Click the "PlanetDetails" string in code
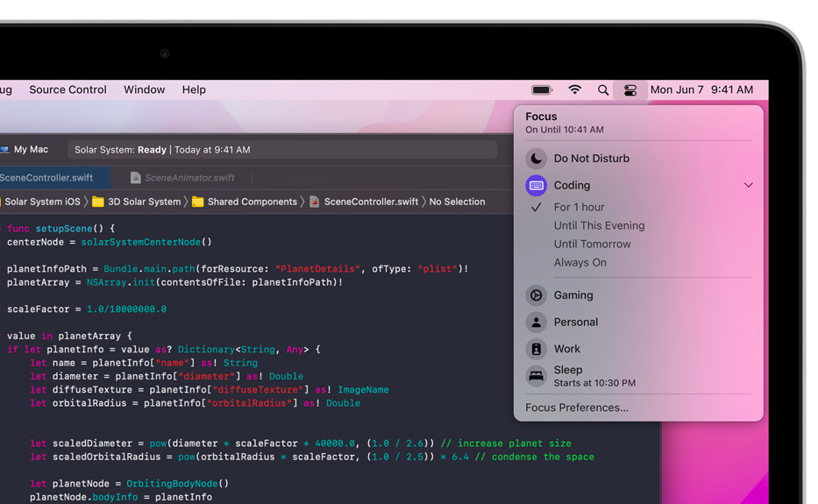Screen dimensions: 818x504 click(317, 269)
